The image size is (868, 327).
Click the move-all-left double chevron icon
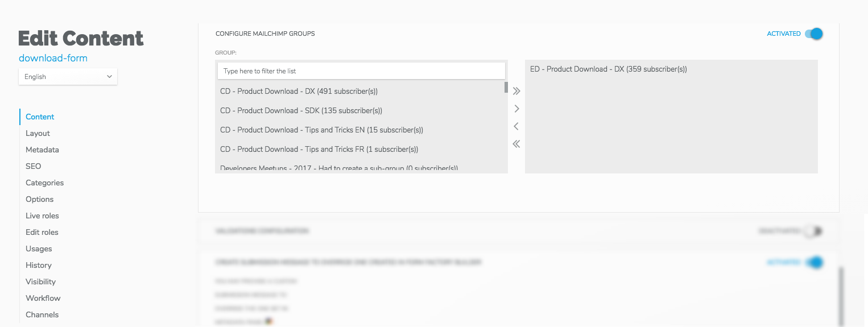516,144
